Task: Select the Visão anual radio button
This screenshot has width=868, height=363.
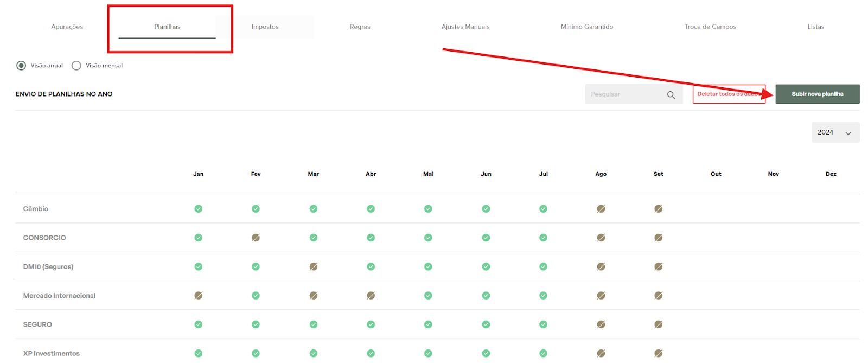Action: click(x=21, y=66)
